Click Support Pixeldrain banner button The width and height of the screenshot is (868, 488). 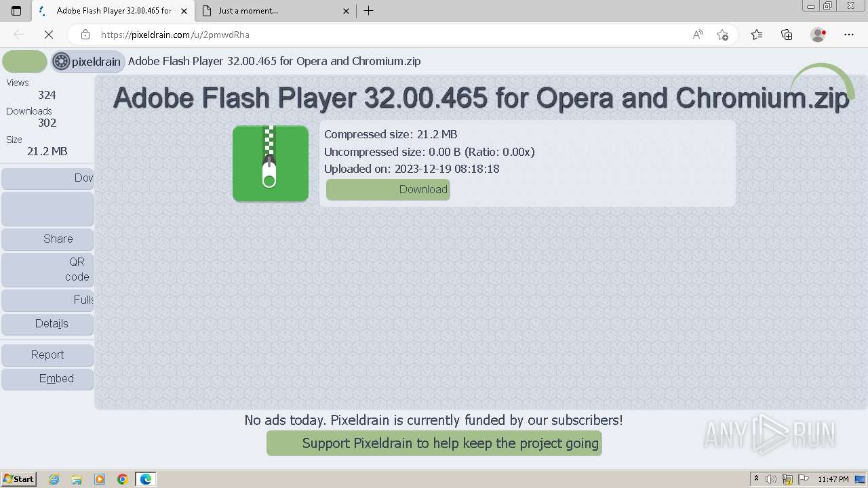434,443
